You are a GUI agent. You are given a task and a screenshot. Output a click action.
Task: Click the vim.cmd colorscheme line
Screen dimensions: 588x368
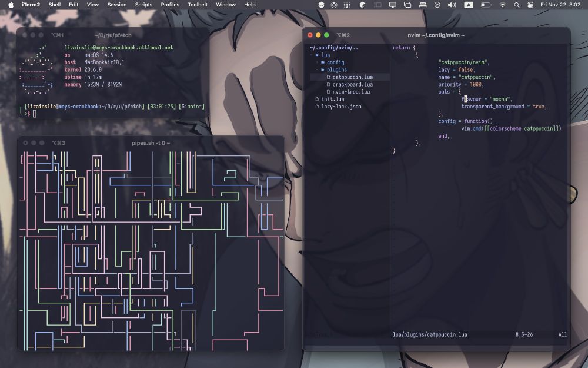511,128
